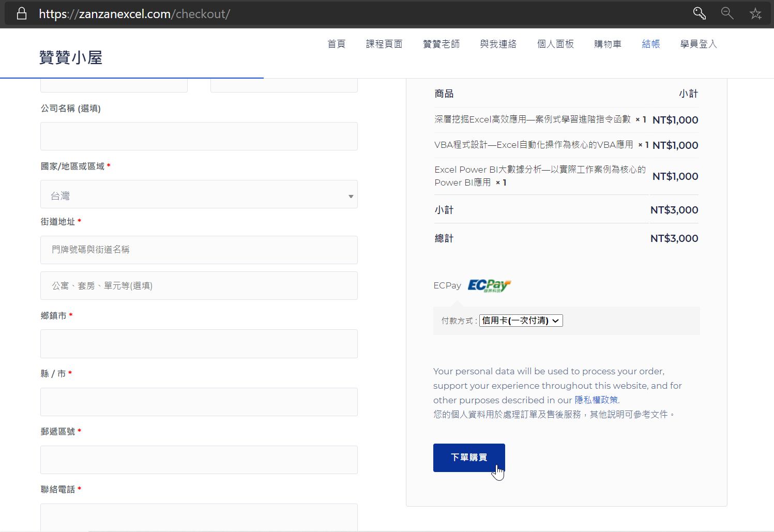Click the ECPay payment label text
The image size is (774, 532).
pos(447,285)
